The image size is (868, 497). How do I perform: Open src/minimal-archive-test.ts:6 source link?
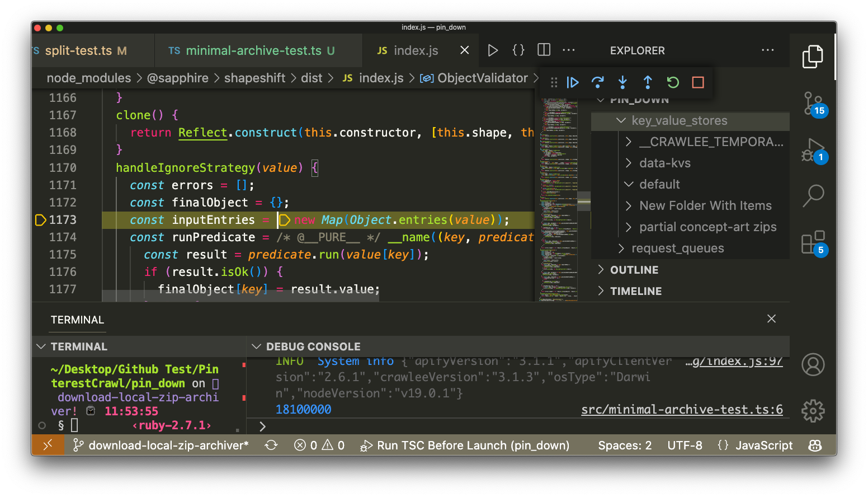pyautogui.click(x=682, y=409)
